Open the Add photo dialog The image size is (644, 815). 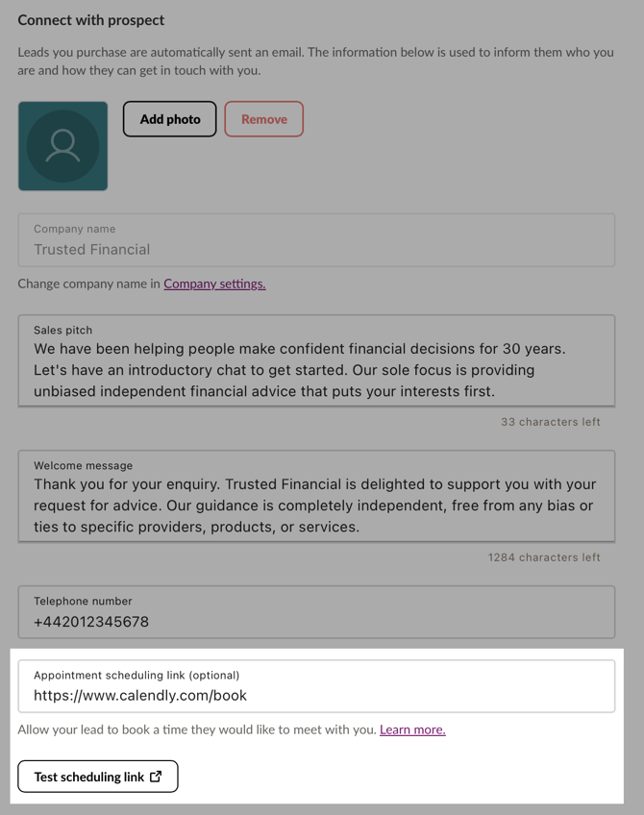pyautogui.click(x=169, y=118)
